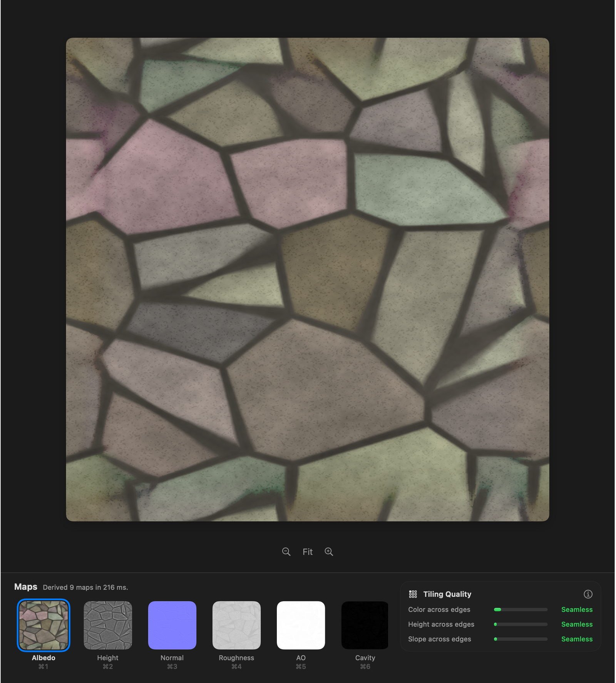Click the Seamless status for Height
616x683 pixels.
(577, 624)
